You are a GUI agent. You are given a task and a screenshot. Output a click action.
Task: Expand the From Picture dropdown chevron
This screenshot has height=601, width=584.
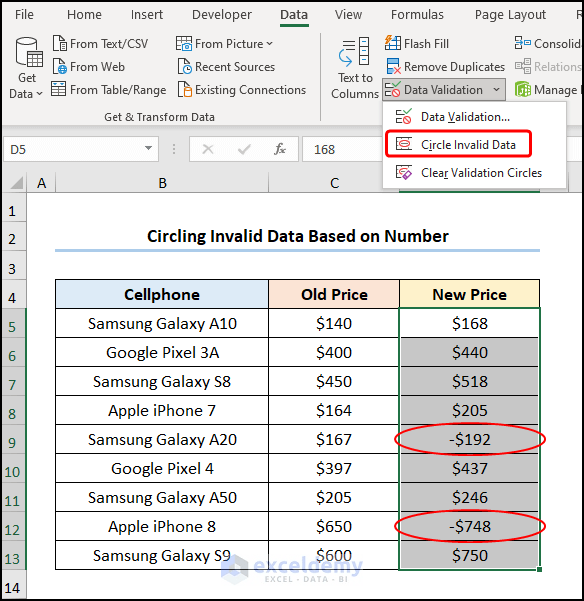pos(269,43)
